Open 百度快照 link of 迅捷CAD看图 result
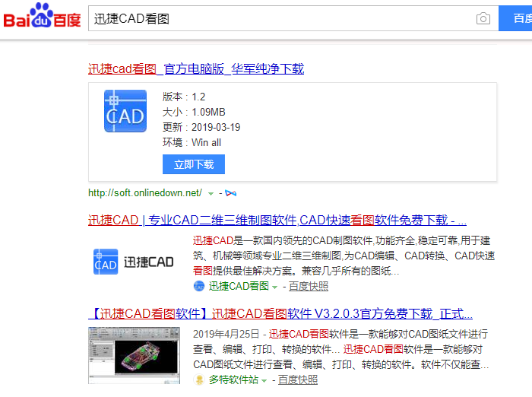Screen dimensions: 532x397 309,286
